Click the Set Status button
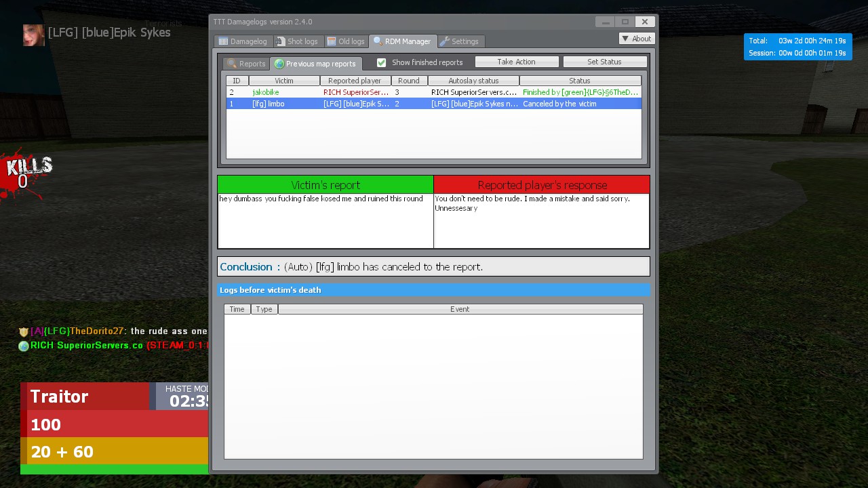868x488 pixels. point(604,62)
